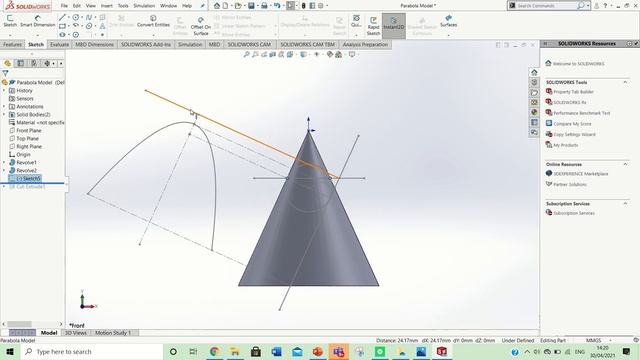Click the Compare My Score link

(572, 124)
